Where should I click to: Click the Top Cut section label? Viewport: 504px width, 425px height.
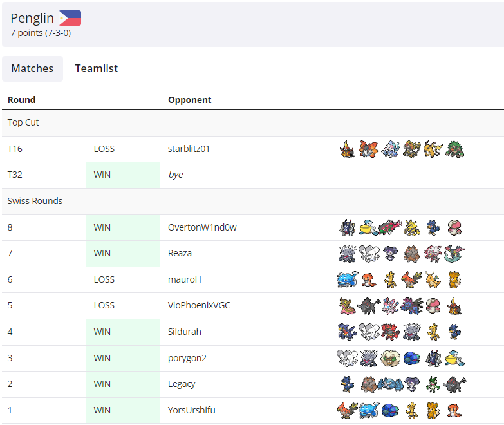(23, 122)
